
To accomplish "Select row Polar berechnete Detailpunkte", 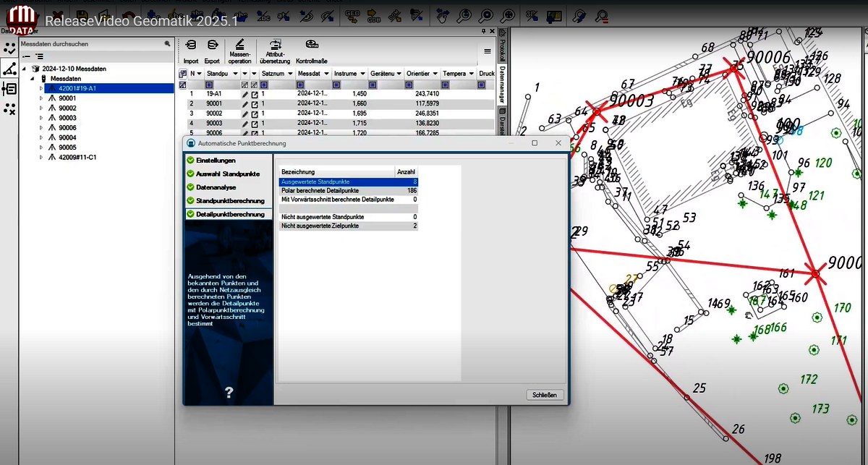I will 349,190.
